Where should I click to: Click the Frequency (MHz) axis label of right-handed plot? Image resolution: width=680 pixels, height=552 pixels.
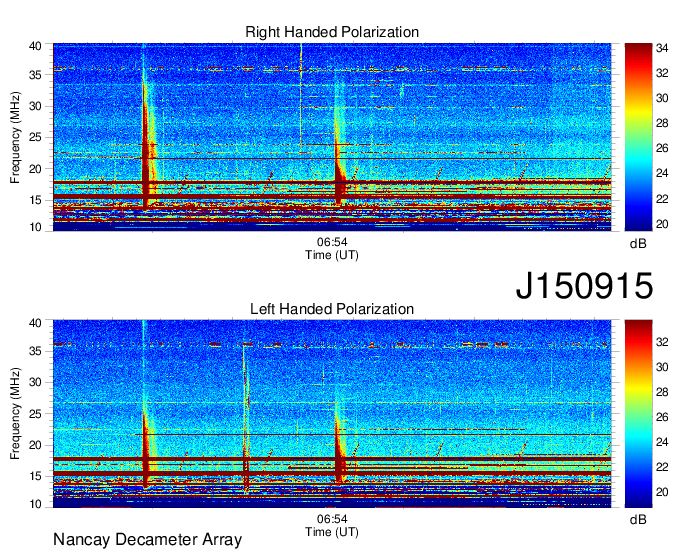15,137
